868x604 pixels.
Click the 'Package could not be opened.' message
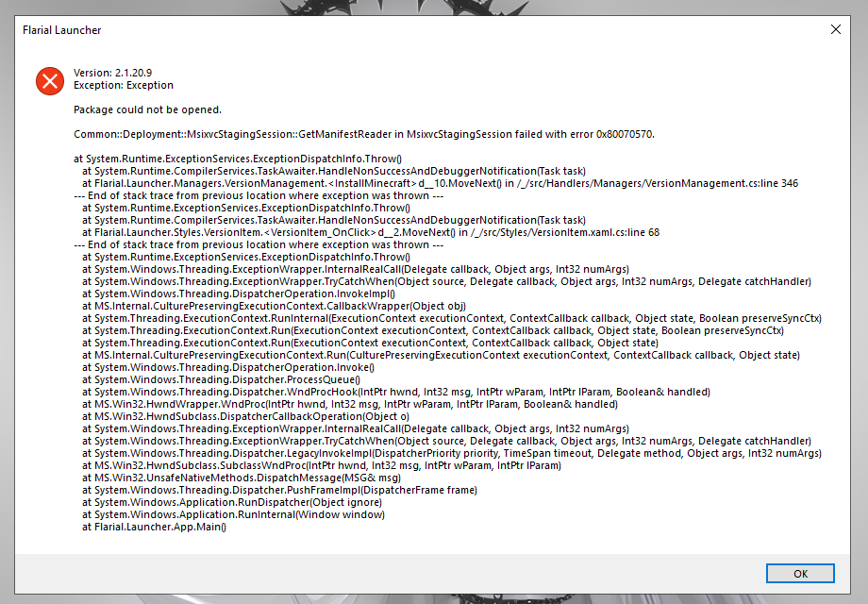[147, 109]
